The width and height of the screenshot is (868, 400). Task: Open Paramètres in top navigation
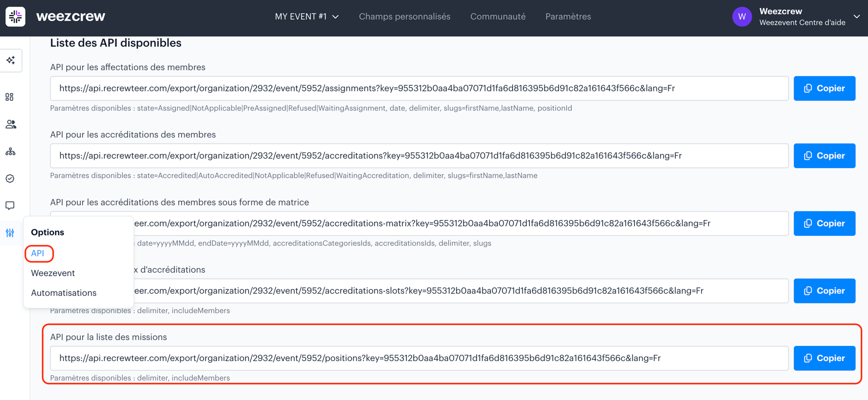(x=568, y=17)
